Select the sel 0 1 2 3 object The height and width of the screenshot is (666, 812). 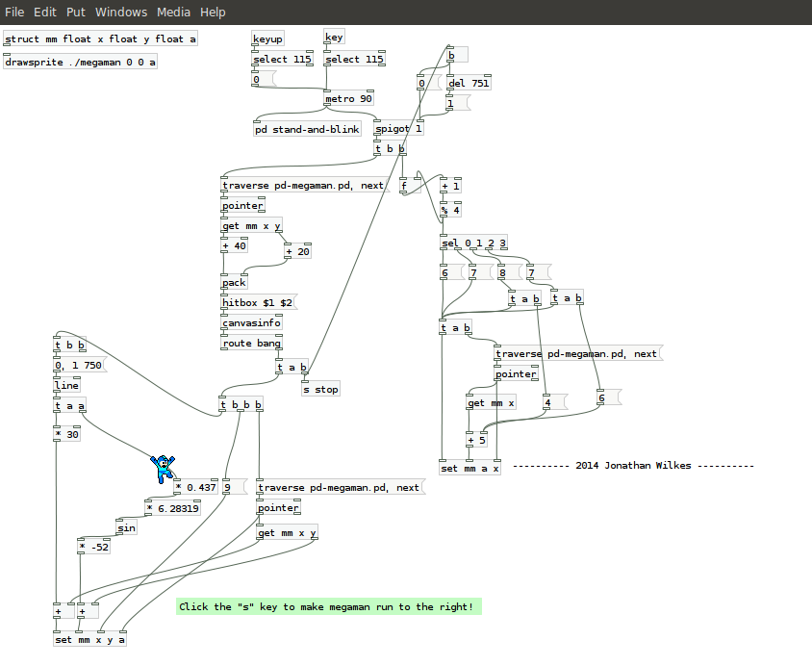point(473,243)
